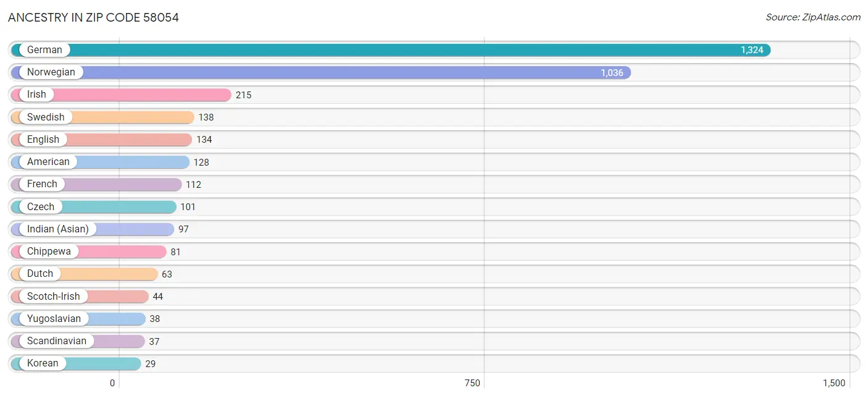
Task: Click the Dutch label
Action: (x=40, y=274)
